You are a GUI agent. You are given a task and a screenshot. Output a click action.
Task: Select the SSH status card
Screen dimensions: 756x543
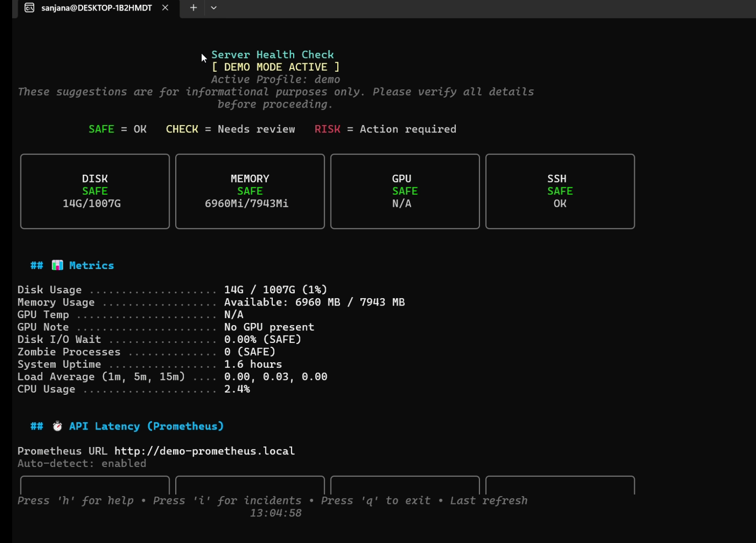(560, 191)
